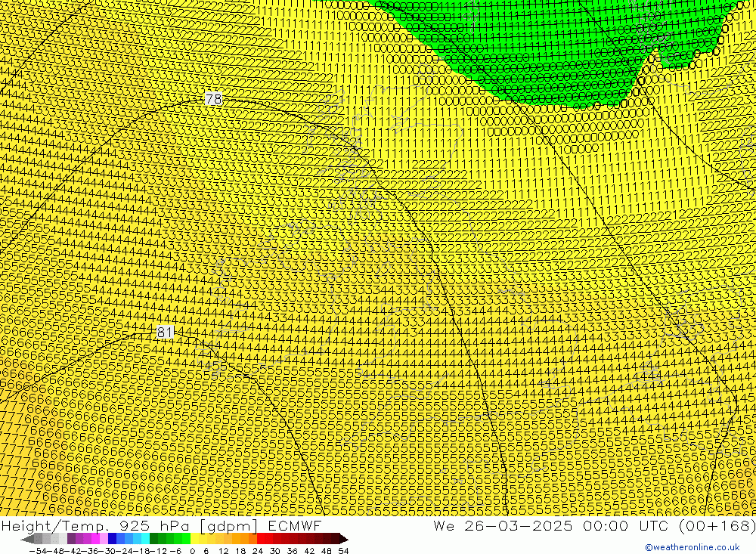
Task: Click the legend value 12 under the scale
Action: 223,551
